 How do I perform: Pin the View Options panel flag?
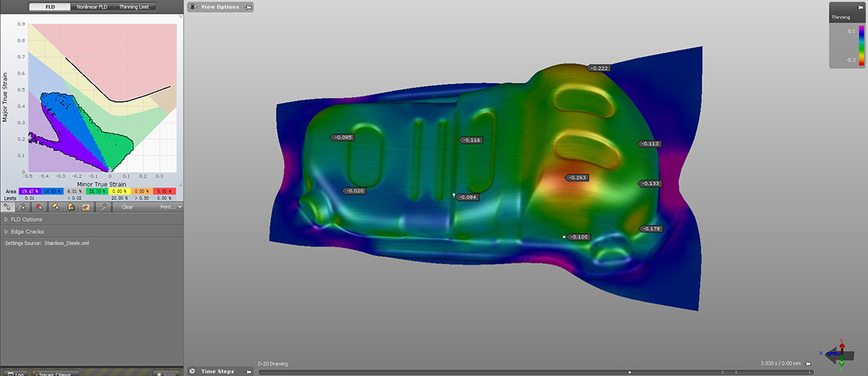pos(248,7)
